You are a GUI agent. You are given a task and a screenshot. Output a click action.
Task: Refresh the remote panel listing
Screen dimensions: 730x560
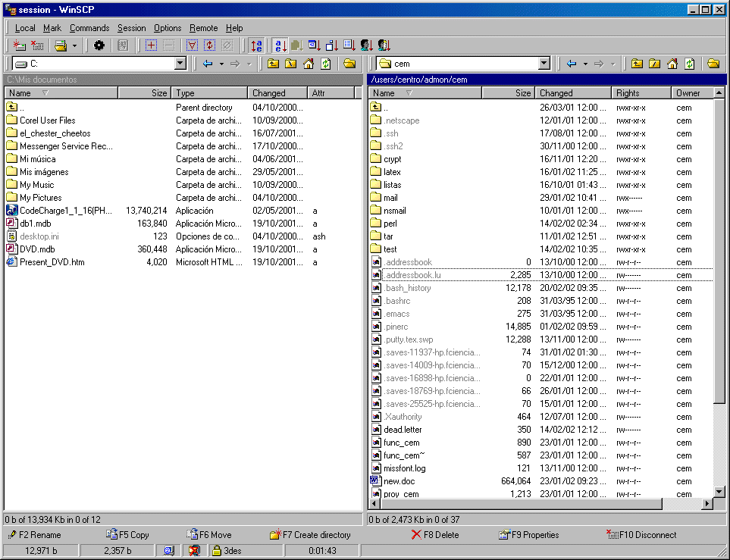pos(690,64)
